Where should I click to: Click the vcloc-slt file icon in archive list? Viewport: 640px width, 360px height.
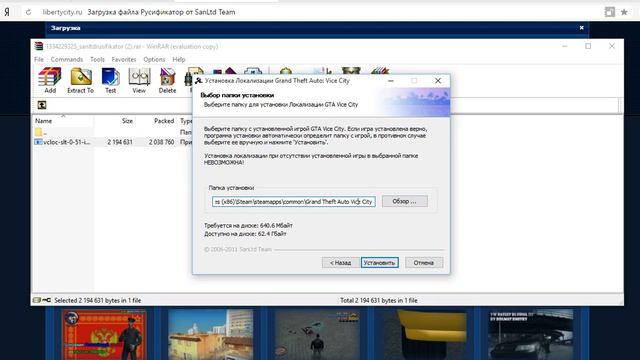pos(38,142)
